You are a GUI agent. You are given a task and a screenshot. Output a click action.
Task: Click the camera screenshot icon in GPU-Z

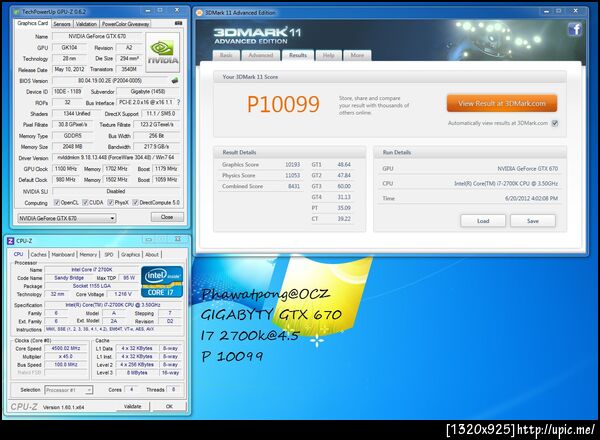(178, 23)
